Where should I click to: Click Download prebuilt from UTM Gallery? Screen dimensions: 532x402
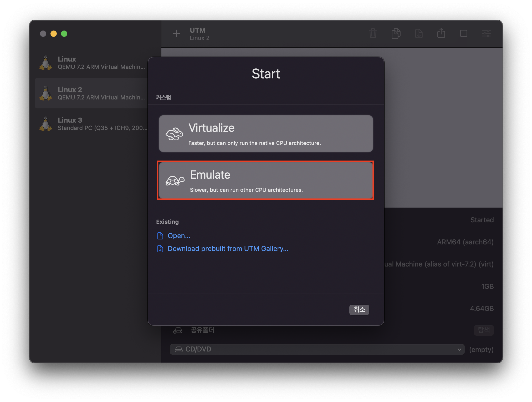click(228, 249)
